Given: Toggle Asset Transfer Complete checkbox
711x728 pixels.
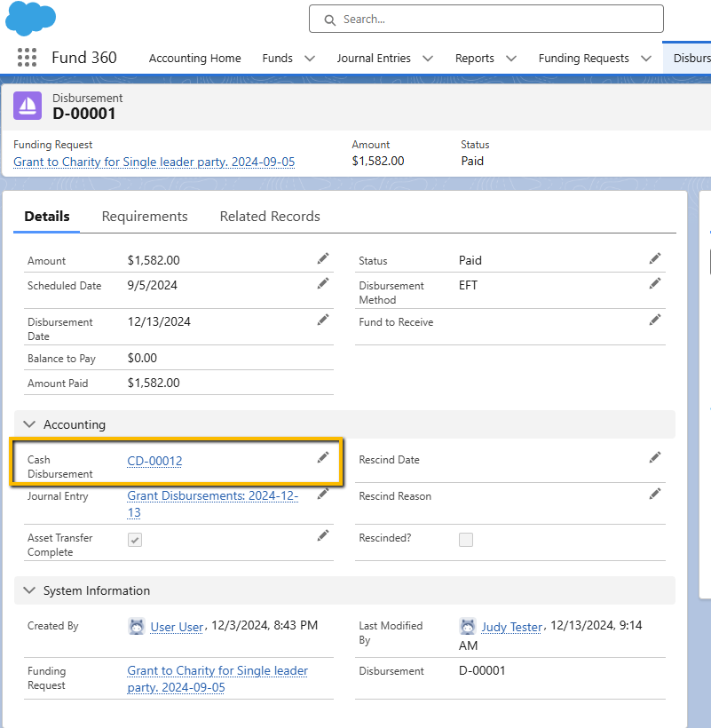Looking at the screenshot, I should coord(135,540).
